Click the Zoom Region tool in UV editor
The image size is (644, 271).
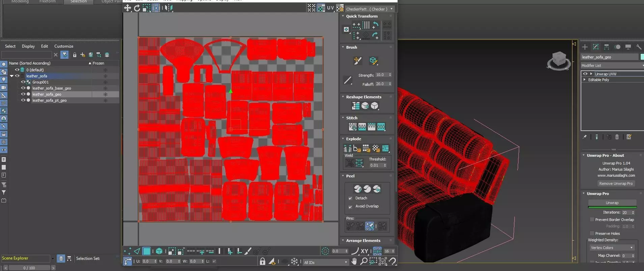373,261
